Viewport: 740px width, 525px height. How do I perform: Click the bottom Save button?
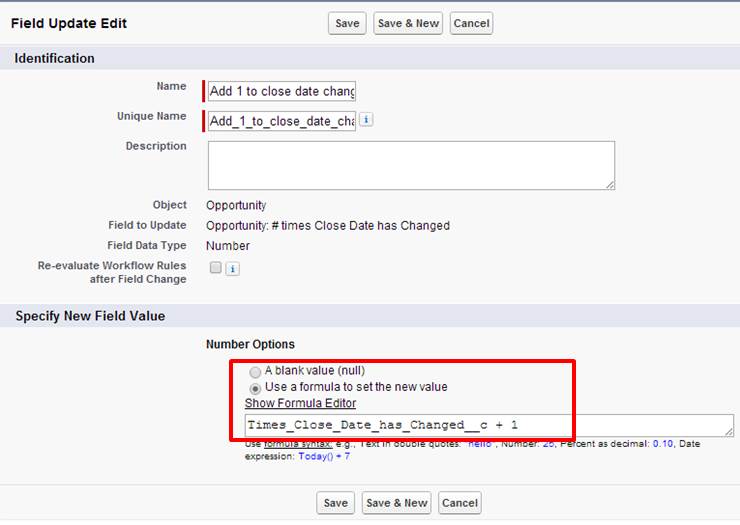[x=336, y=503]
